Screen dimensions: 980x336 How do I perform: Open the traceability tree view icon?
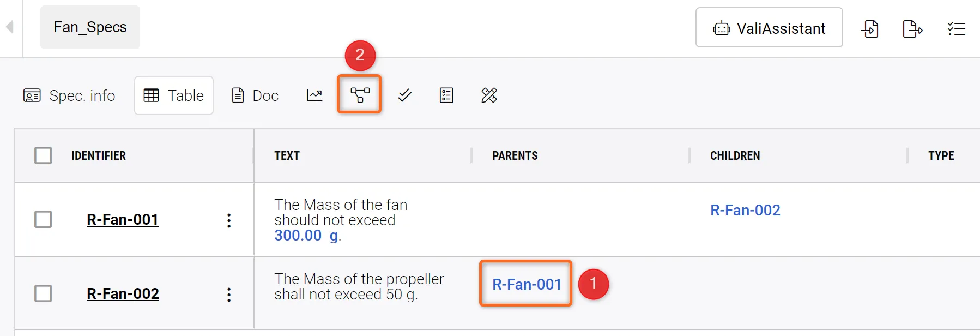pyautogui.click(x=359, y=95)
